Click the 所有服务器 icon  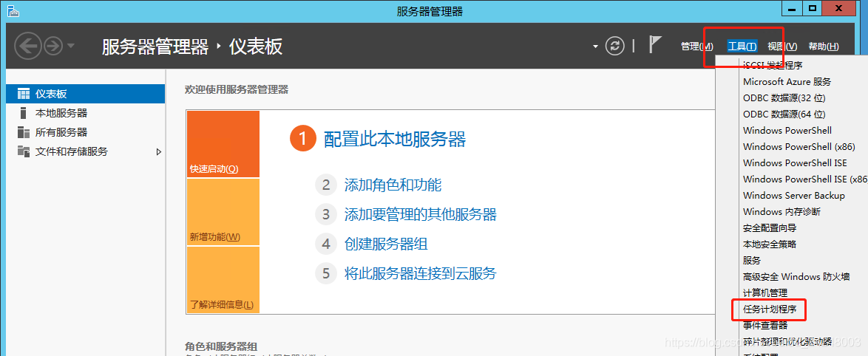(x=23, y=132)
